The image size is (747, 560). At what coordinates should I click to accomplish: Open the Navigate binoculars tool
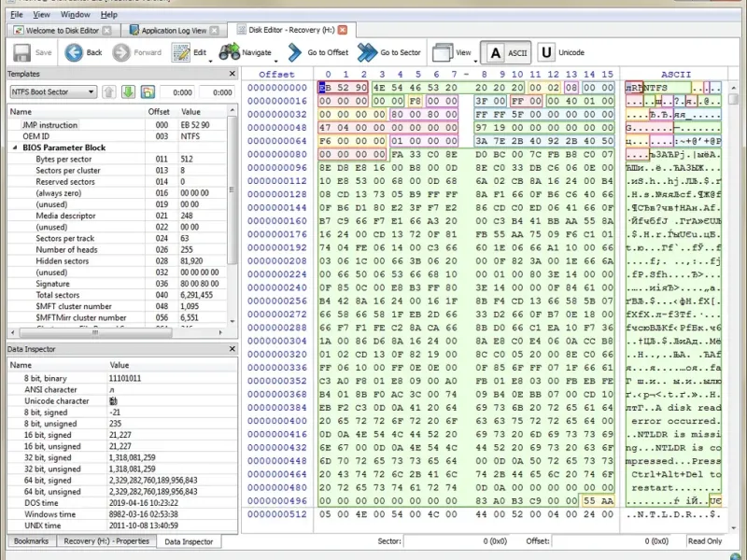point(229,52)
